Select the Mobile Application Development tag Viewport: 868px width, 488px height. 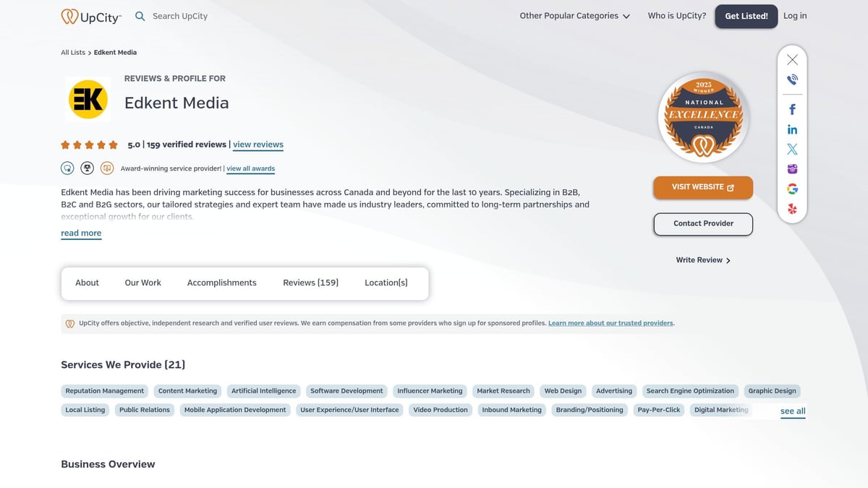[x=235, y=410]
